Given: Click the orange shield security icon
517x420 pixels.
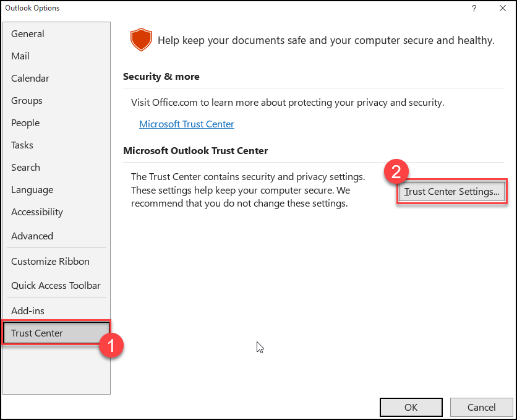Looking at the screenshot, I should pos(141,40).
